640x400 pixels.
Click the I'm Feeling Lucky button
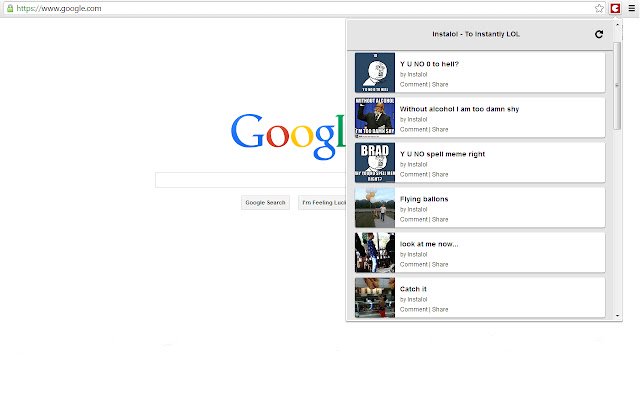click(x=322, y=202)
